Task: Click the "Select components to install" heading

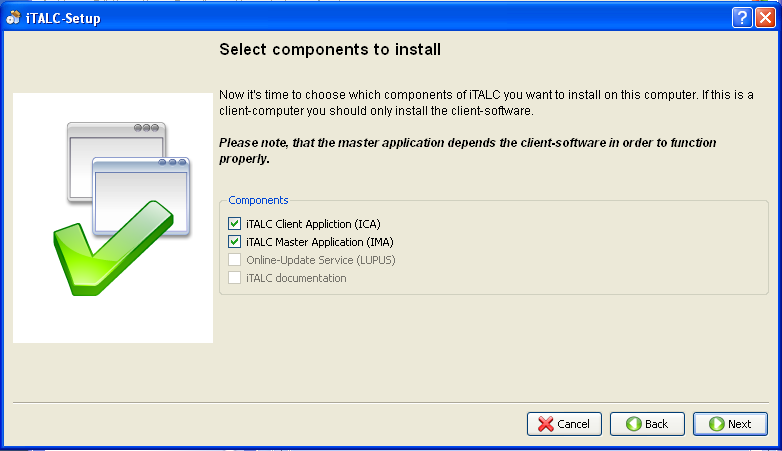Action: (330, 49)
